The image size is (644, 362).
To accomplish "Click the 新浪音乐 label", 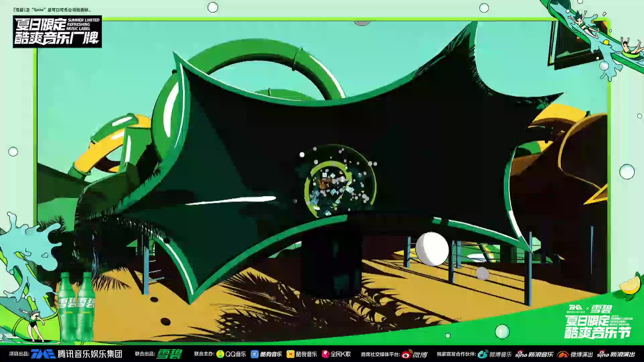I will [x=541, y=354].
